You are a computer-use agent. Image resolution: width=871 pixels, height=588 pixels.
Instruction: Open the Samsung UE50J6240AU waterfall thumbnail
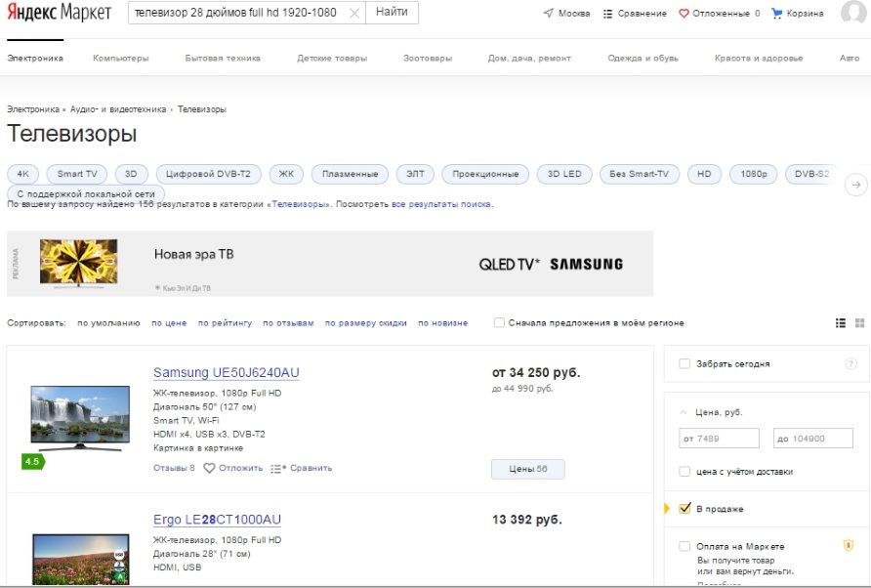tap(80, 418)
